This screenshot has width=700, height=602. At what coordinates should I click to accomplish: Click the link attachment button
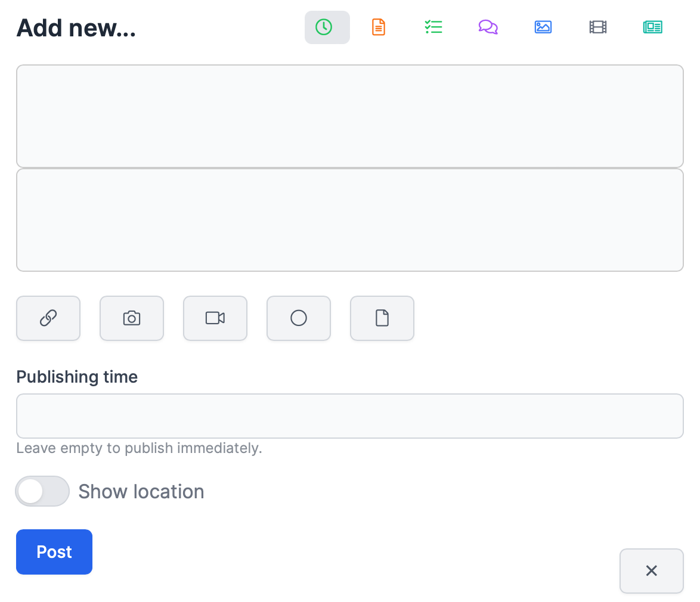pyautogui.click(x=48, y=318)
